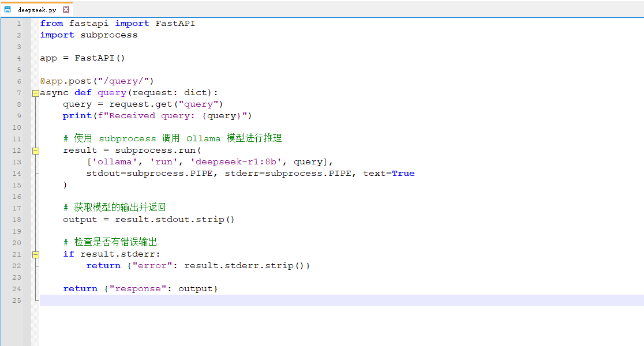Click line number 7 in the margin

(19, 93)
